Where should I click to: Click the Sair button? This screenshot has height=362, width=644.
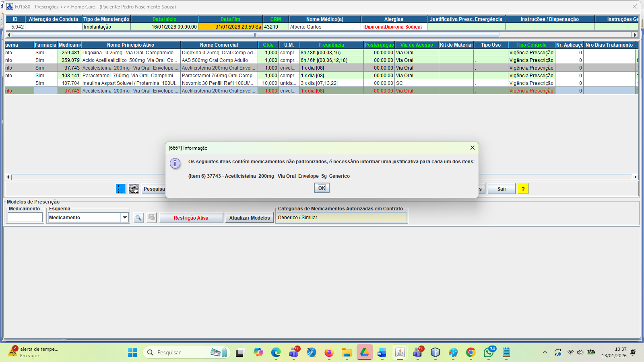[x=502, y=189]
